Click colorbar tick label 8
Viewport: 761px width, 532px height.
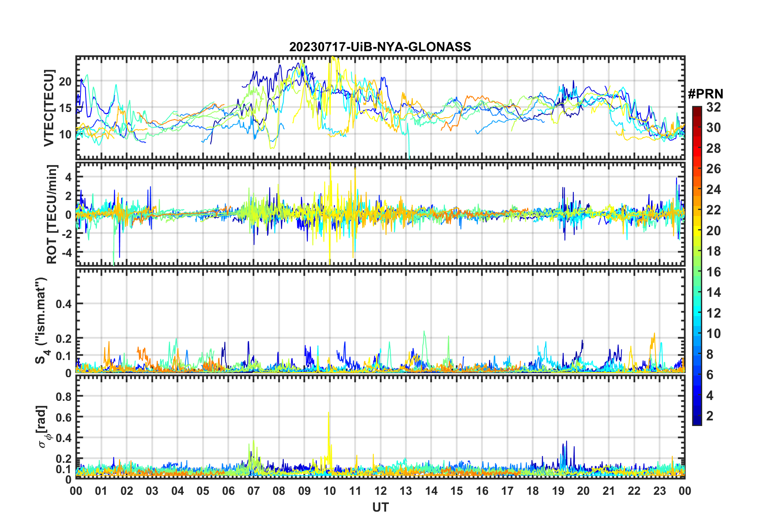coord(710,354)
